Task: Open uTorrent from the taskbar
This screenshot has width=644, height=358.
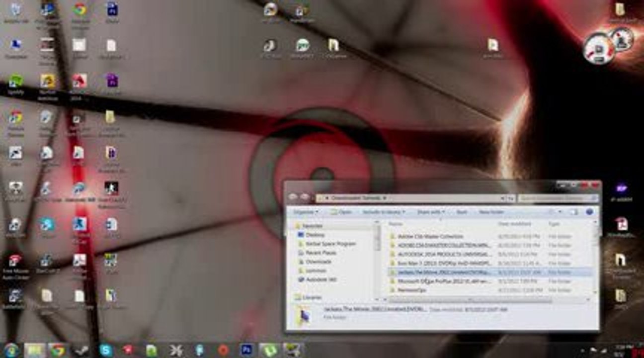Action: point(269,350)
